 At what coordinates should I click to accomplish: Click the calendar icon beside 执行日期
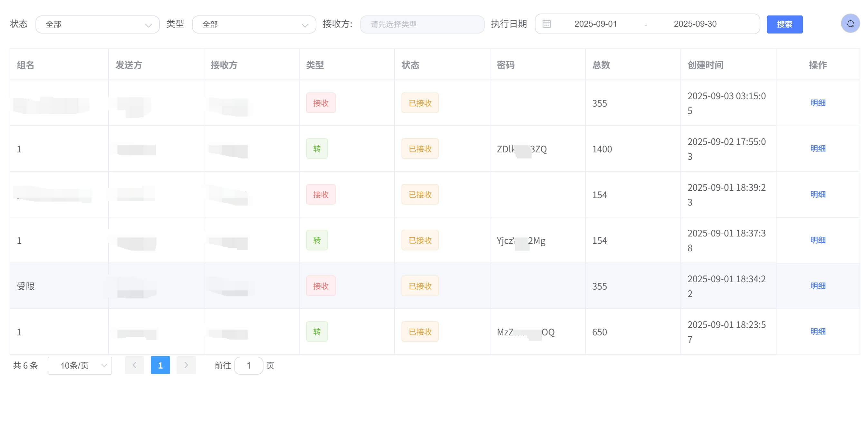pos(546,24)
